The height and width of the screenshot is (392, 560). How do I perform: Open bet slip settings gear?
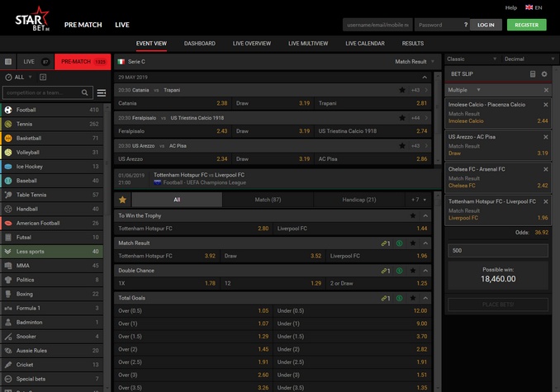pos(544,73)
